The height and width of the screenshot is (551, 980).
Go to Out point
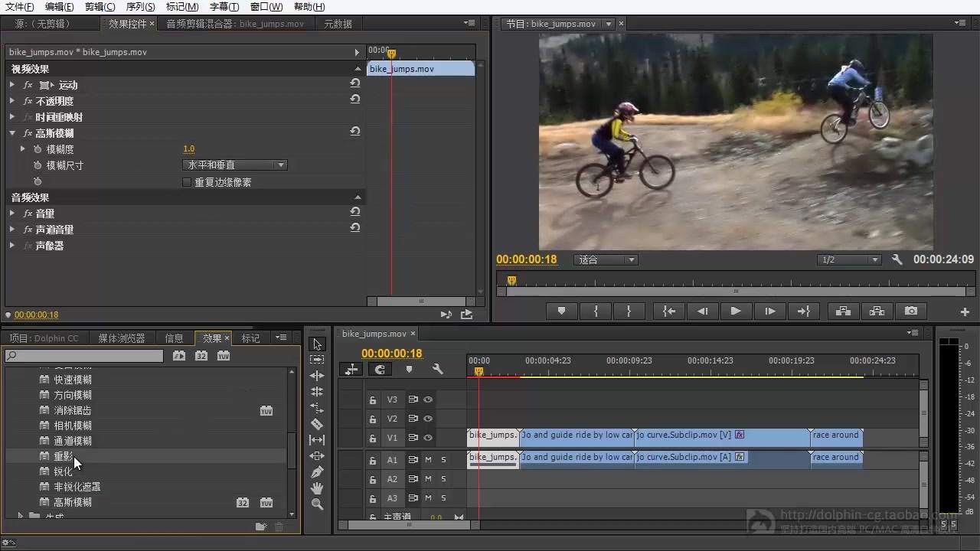coord(803,311)
